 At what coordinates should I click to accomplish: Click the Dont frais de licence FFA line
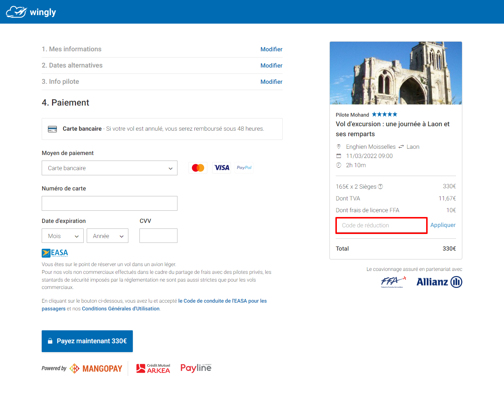click(x=396, y=210)
